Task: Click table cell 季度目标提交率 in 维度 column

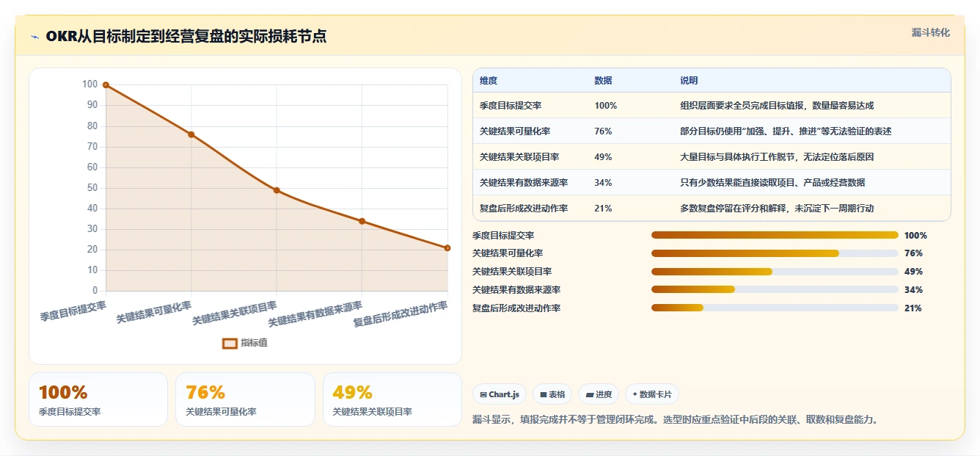Action: tap(511, 106)
